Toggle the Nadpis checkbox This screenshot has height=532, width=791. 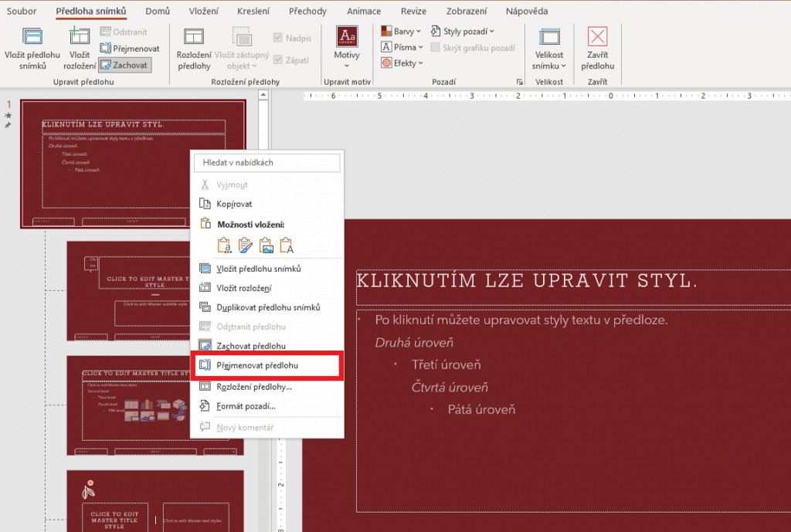(280, 39)
